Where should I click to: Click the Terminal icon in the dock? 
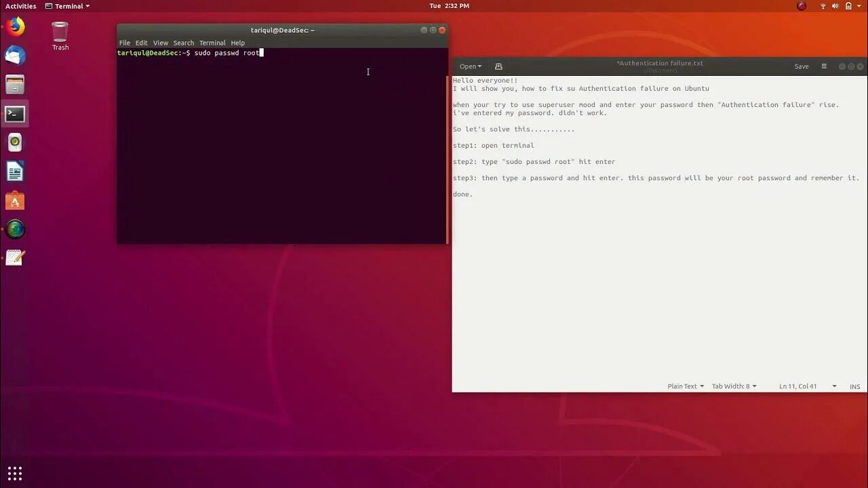(x=15, y=114)
